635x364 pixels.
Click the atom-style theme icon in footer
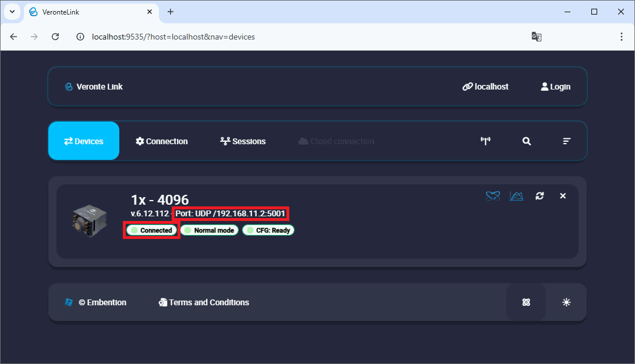(526, 302)
